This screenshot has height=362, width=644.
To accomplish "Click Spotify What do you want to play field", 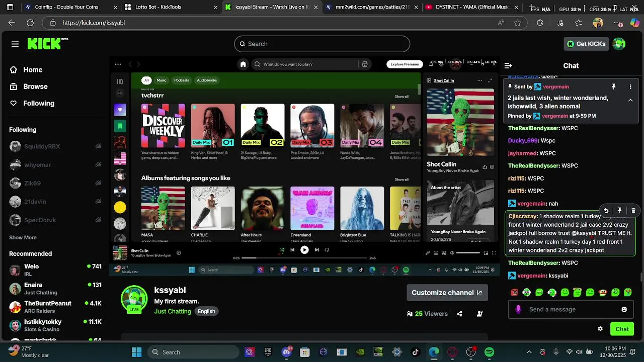I will click(311, 64).
